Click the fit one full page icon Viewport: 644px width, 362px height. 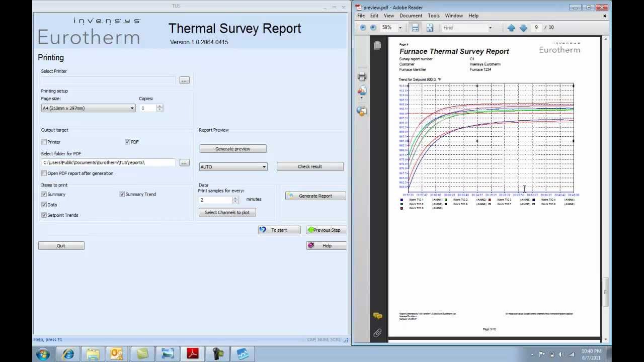[430, 28]
